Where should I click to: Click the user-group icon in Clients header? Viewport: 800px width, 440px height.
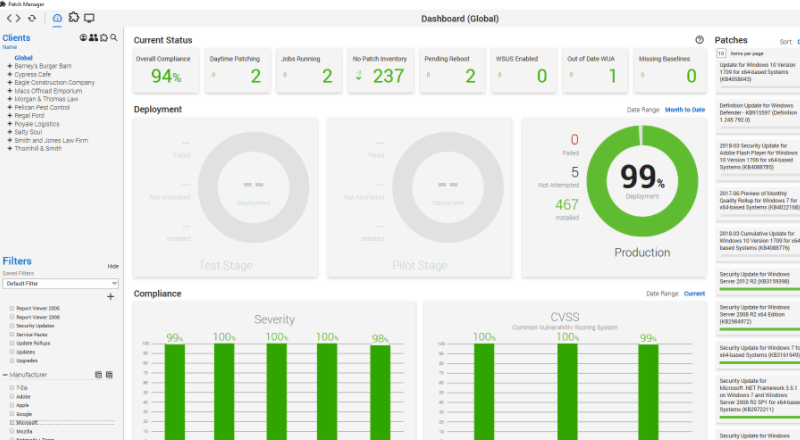coord(93,38)
